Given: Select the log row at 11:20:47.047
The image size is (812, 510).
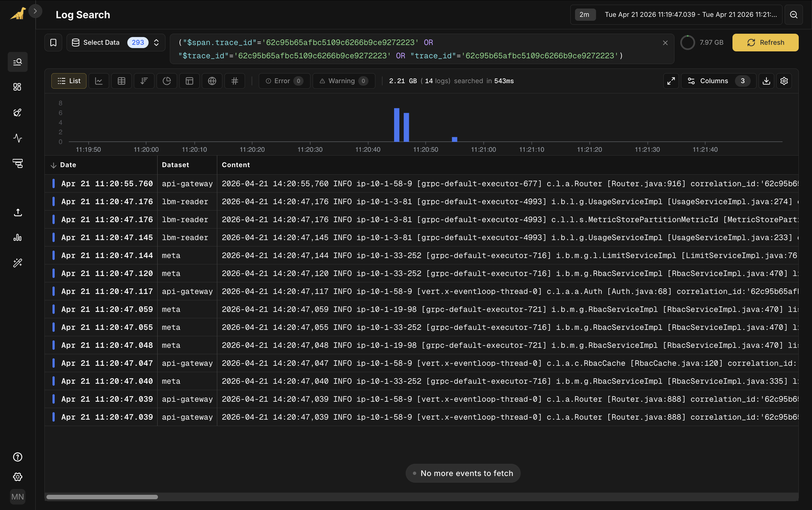Looking at the screenshot, I should point(421,363).
